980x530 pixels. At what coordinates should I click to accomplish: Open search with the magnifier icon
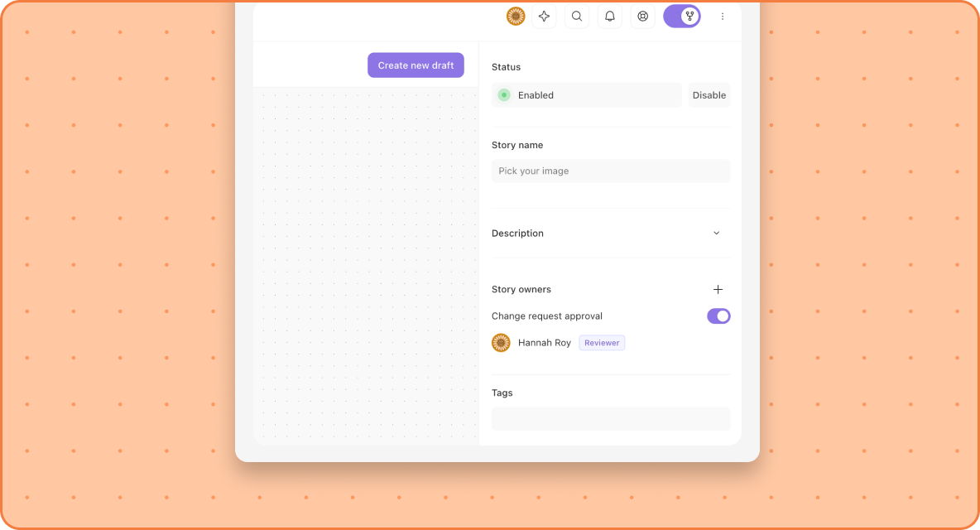tap(577, 17)
